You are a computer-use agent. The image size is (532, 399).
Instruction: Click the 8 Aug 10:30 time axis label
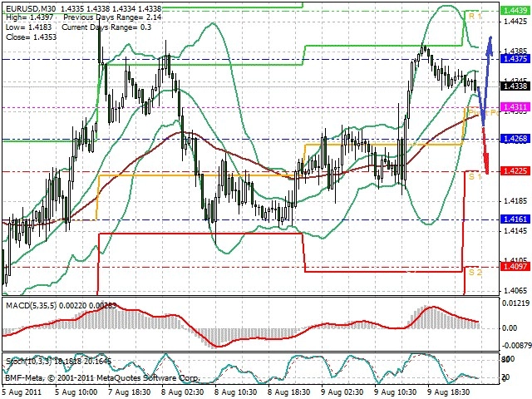point(235,392)
